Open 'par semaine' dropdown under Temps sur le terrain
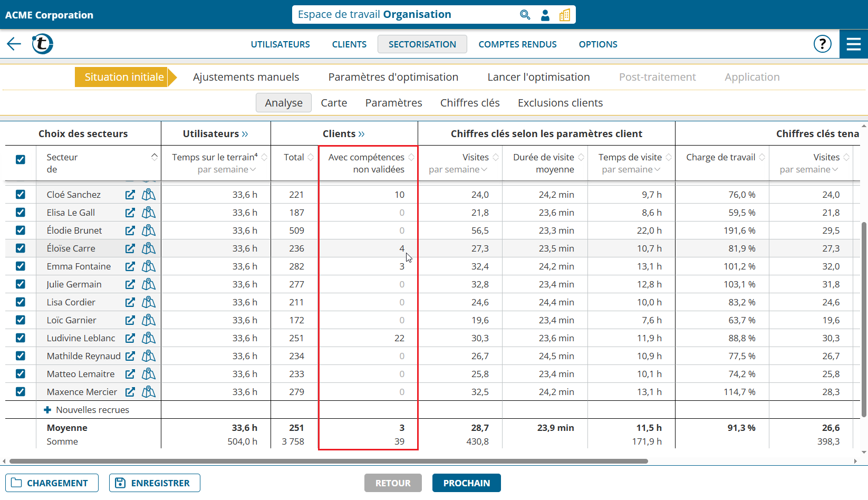868x500 pixels. tap(227, 169)
